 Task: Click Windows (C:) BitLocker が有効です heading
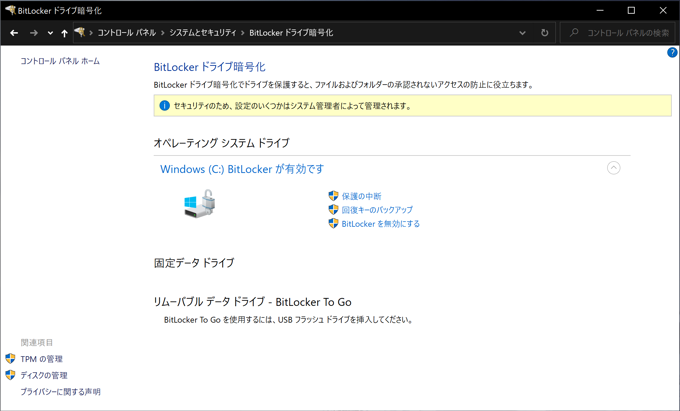242,169
